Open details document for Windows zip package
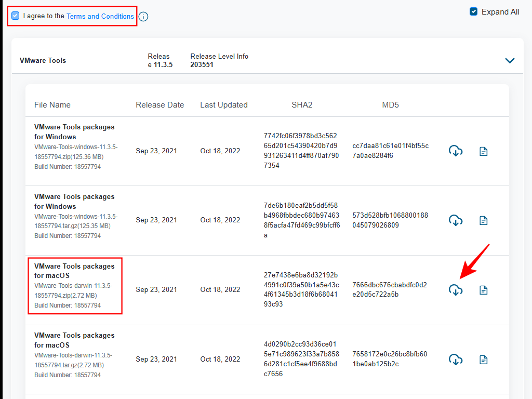 (483, 151)
